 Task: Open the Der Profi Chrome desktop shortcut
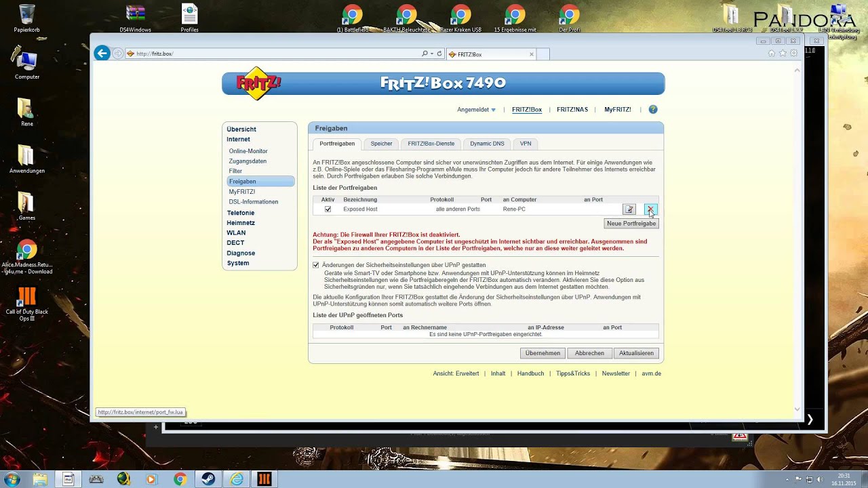pyautogui.click(x=570, y=19)
